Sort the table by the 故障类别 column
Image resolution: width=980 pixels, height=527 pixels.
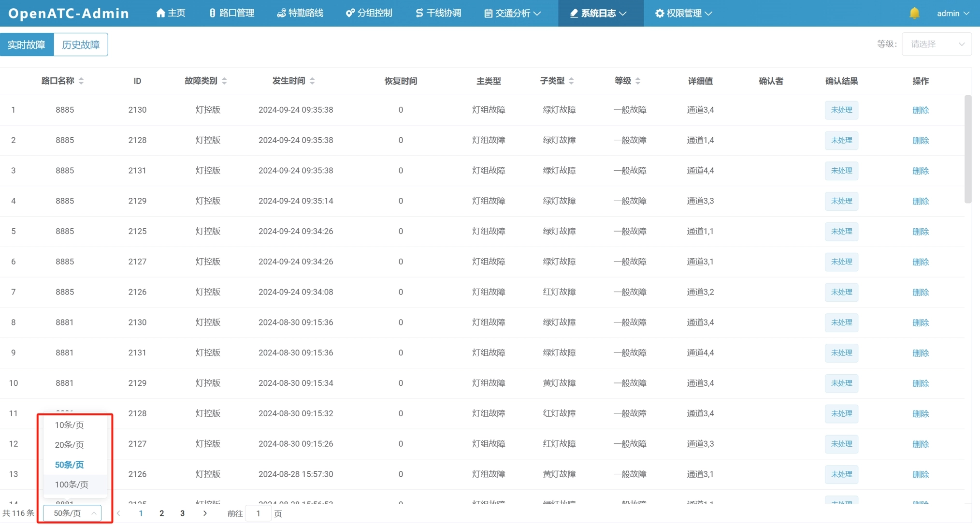coord(224,81)
